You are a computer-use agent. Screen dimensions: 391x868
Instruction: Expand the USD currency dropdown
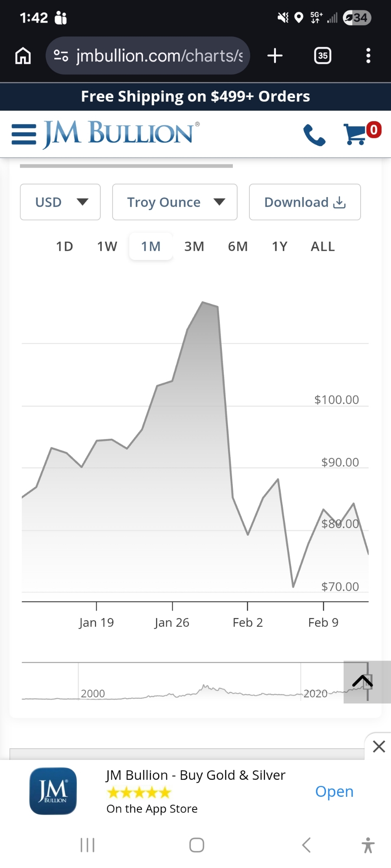click(x=60, y=202)
